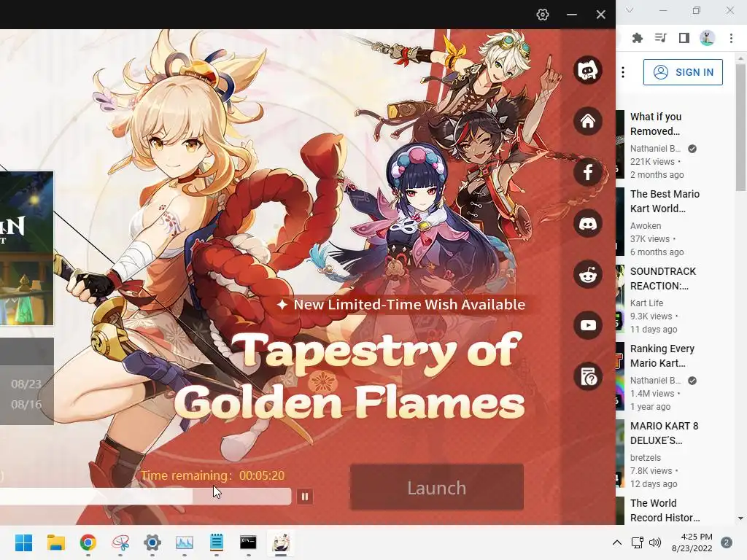This screenshot has width=747, height=560.
Task: Click the scrollbar down arrow in Chrome
Action: click(740, 518)
